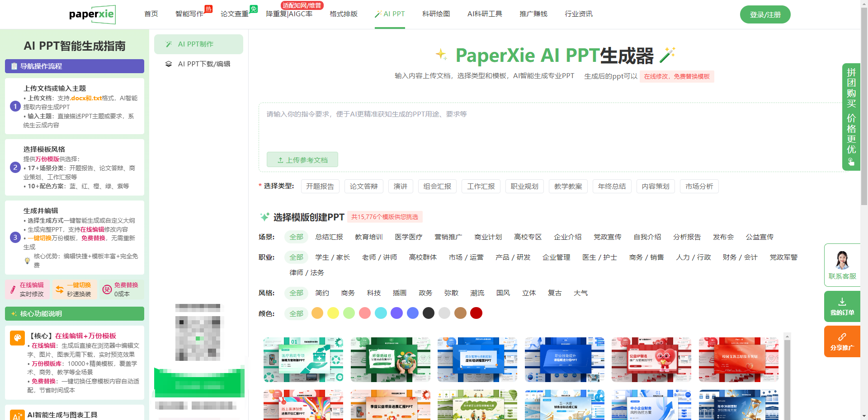Select 论文答辩 as the PPT type
Image resolution: width=868 pixels, height=420 pixels.
pos(363,187)
